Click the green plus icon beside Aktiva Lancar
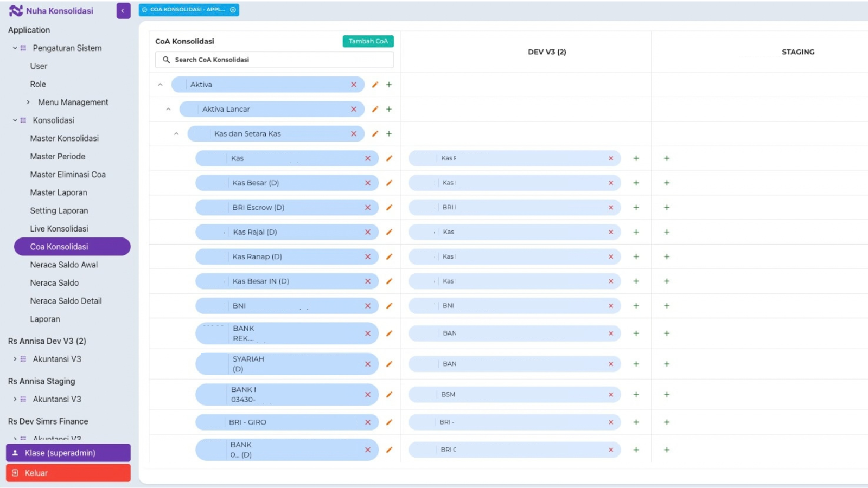 [x=389, y=109]
